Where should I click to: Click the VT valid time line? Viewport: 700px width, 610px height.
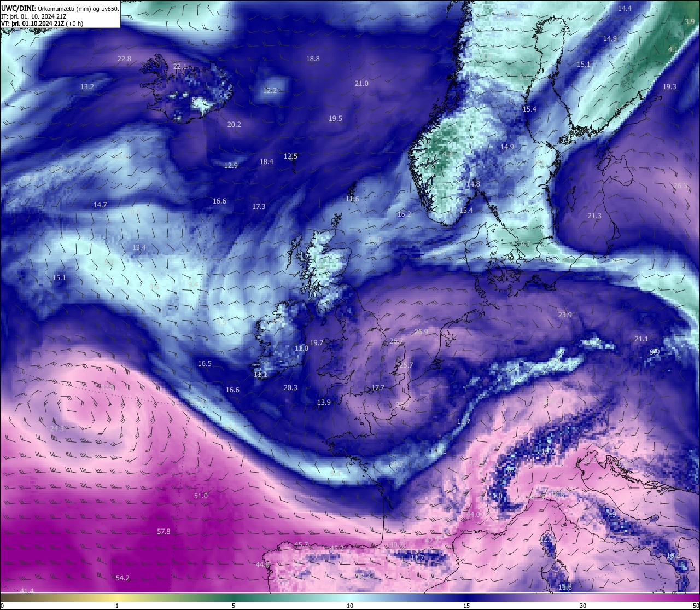[x=42, y=24]
